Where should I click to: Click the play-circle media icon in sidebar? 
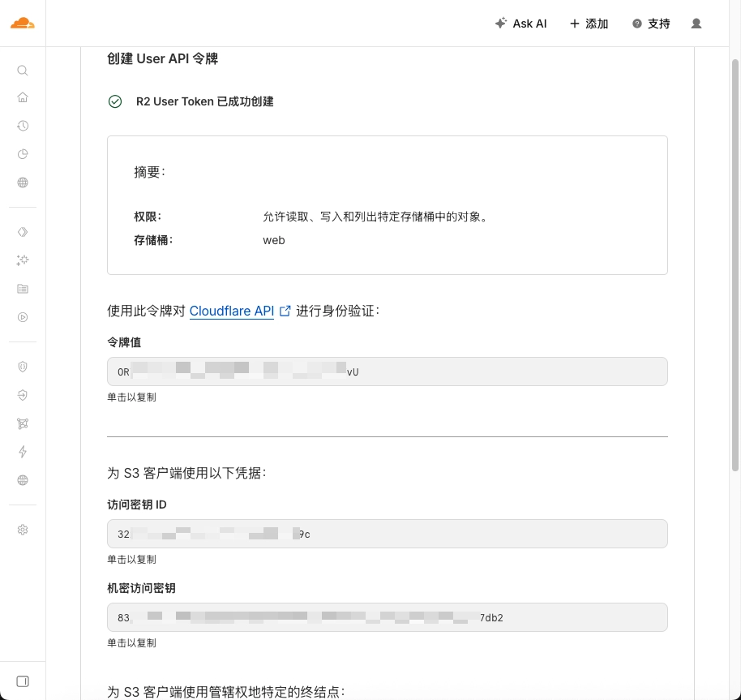[23, 317]
